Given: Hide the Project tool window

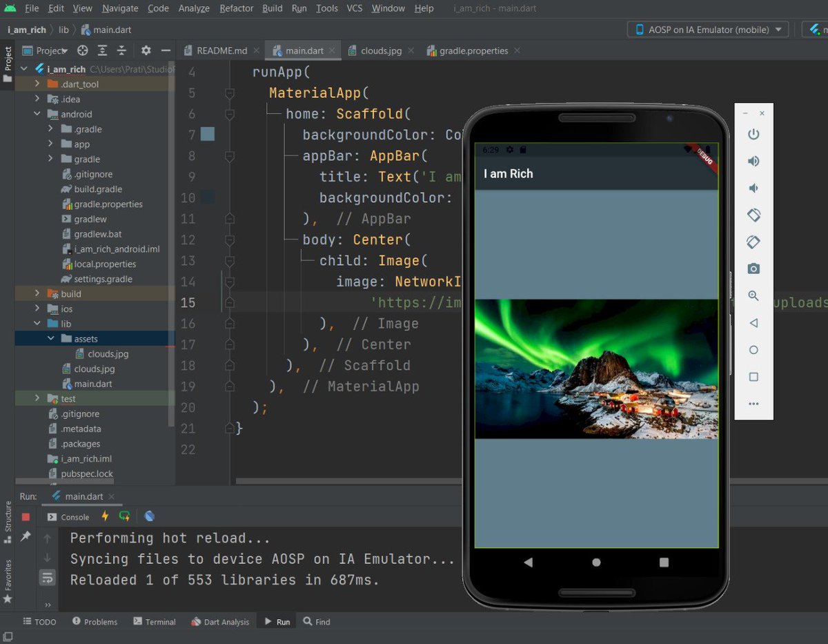Looking at the screenshot, I should click(166, 50).
